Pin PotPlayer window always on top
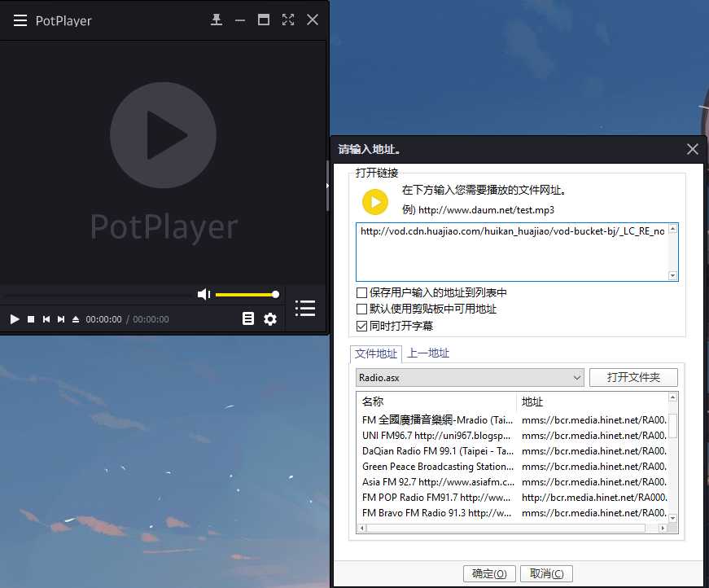Viewport: 709px width, 588px height. [217, 20]
